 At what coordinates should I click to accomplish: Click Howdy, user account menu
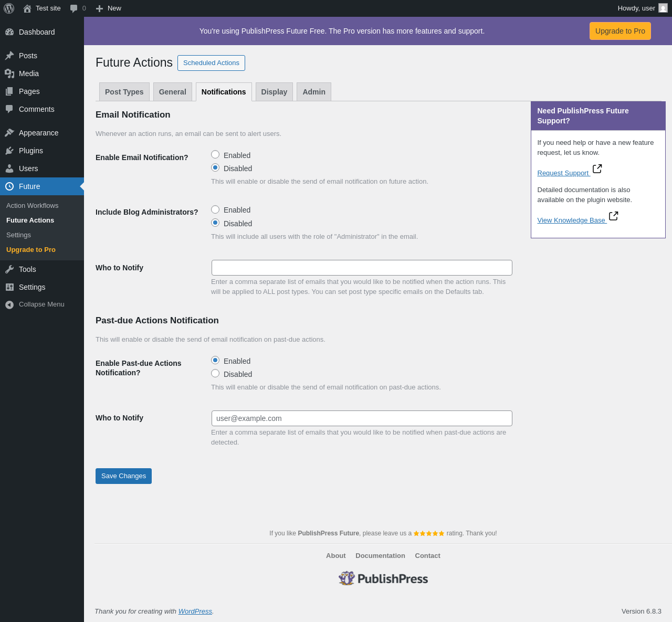642,8
